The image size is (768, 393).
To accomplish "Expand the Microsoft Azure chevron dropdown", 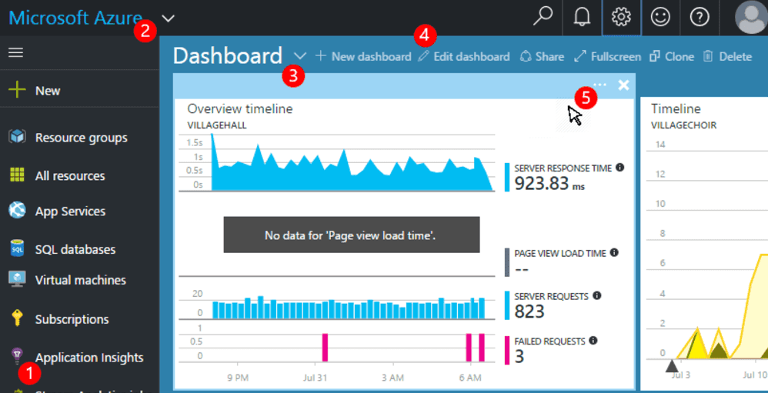I will (168, 19).
